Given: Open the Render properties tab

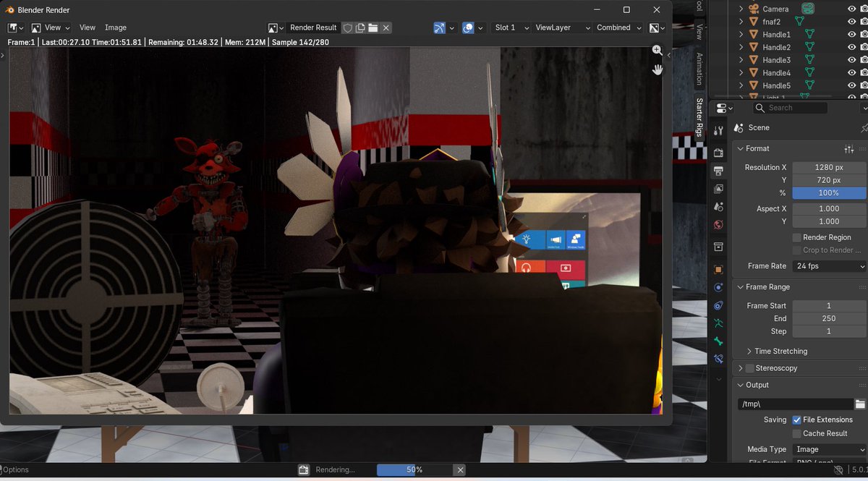Looking at the screenshot, I should 718,153.
